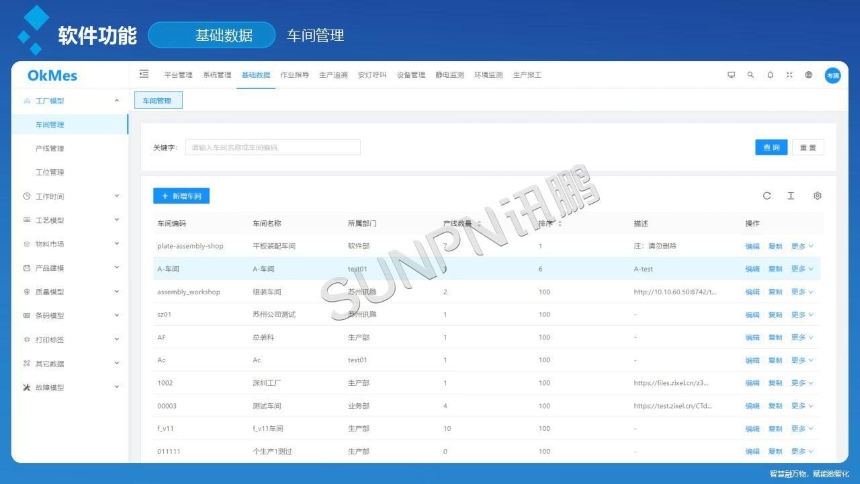Click the 故障模型 wrench icon
This screenshot has height=484, width=860.
(26, 387)
